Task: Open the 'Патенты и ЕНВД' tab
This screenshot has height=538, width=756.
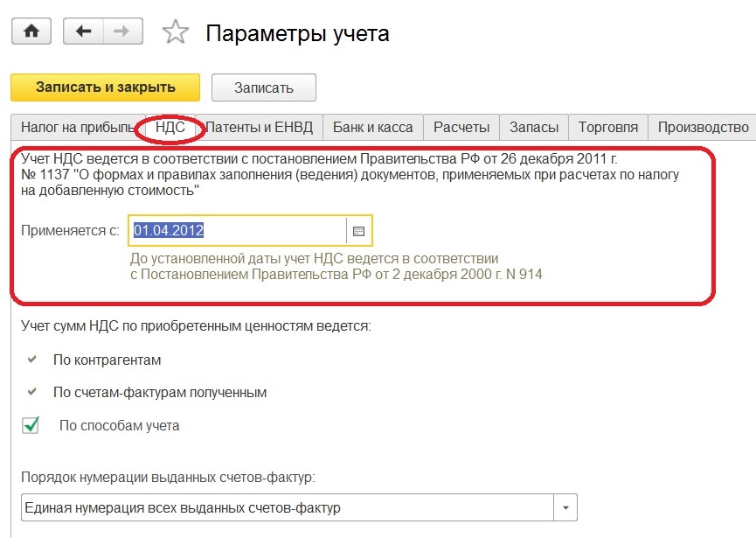Action: [260, 128]
